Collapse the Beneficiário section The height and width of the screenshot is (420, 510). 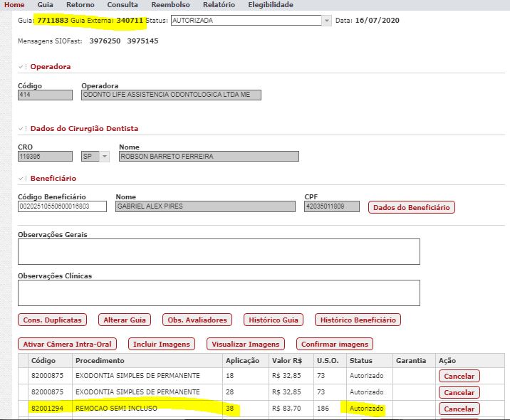coord(23,179)
